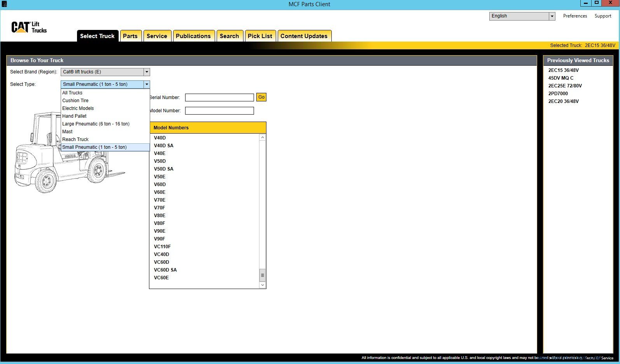This screenshot has width=620, height=364.
Task: Pick Large Pneumatic (6 ton - 16 ton)
Action: pyautogui.click(x=105, y=124)
